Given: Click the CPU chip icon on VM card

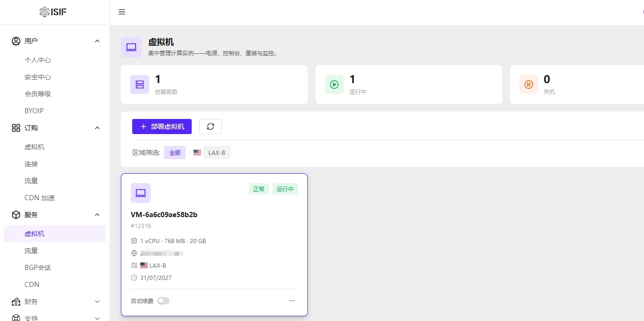Looking at the screenshot, I should point(134,241).
